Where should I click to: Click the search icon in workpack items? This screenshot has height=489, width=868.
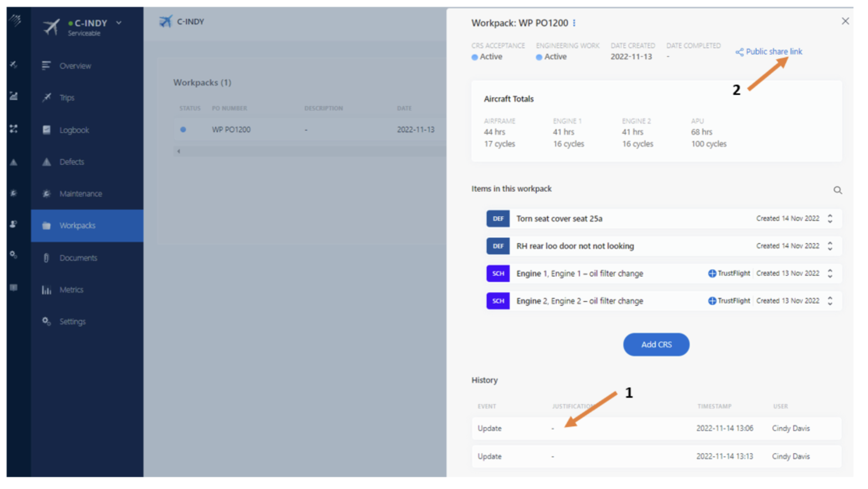tap(837, 190)
